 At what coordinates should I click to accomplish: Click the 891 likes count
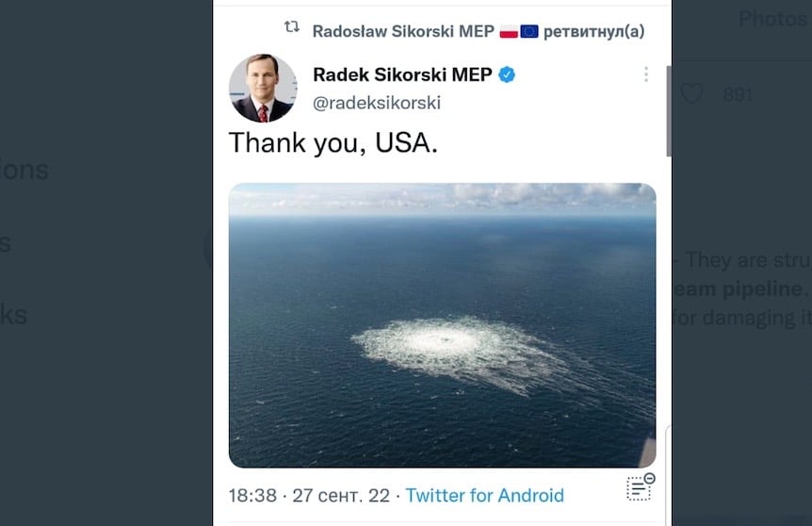738,95
